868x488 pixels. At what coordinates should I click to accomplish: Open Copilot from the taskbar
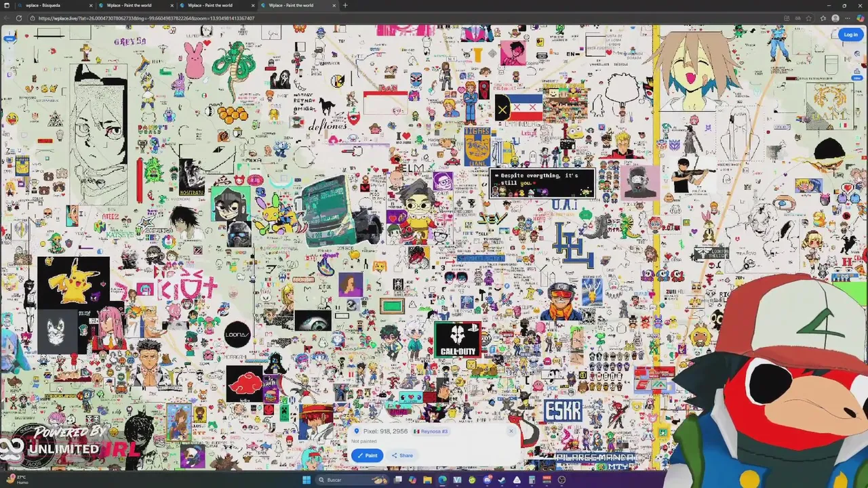click(x=413, y=480)
